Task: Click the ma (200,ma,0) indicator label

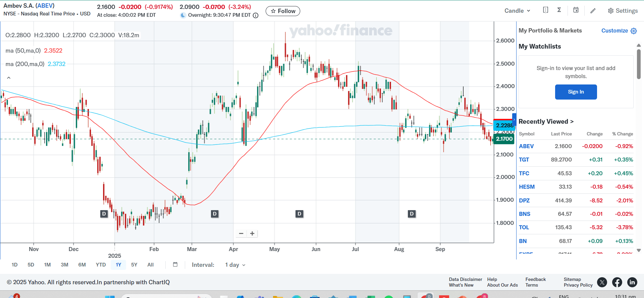Action: (x=25, y=64)
